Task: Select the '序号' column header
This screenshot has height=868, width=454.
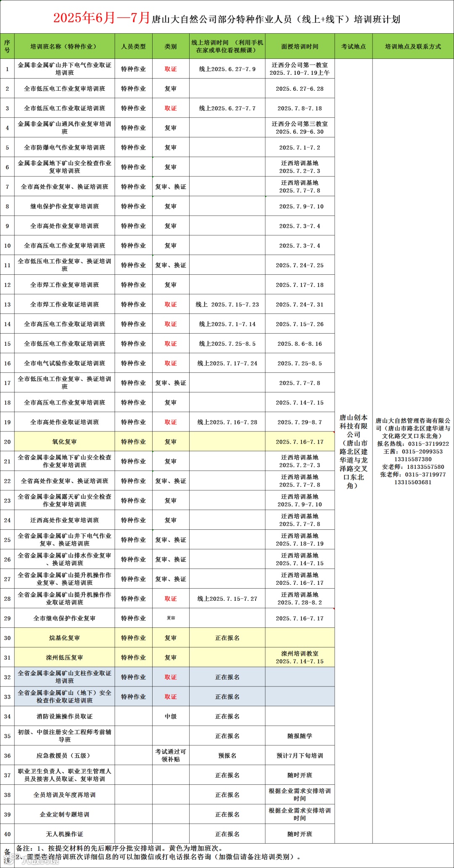Action: tap(7, 46)
